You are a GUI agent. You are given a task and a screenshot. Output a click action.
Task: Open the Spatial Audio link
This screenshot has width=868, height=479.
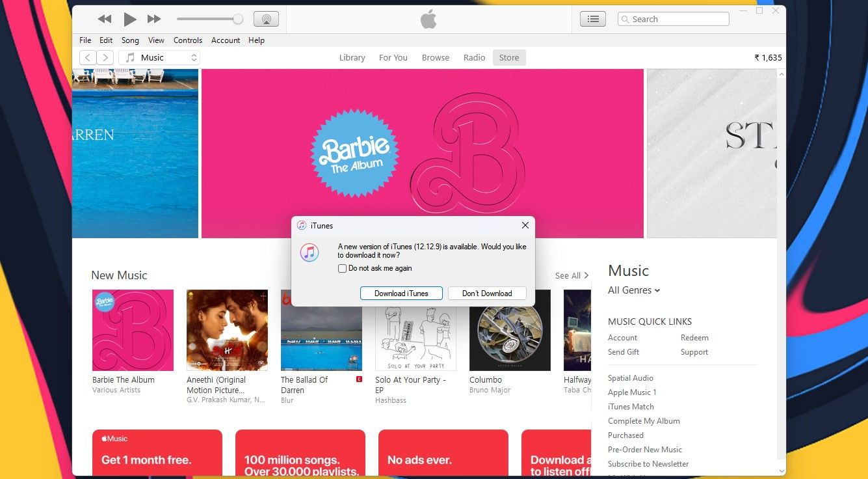(631, 378)
